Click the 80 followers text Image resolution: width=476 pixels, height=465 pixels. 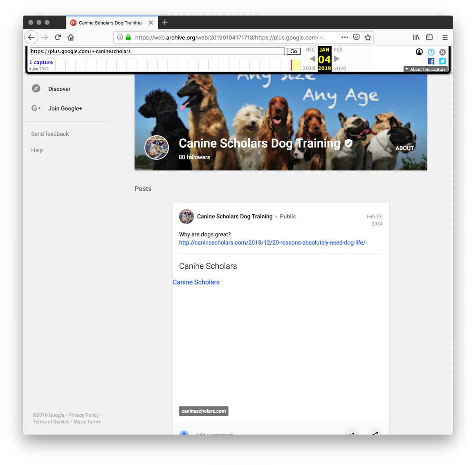194,157
